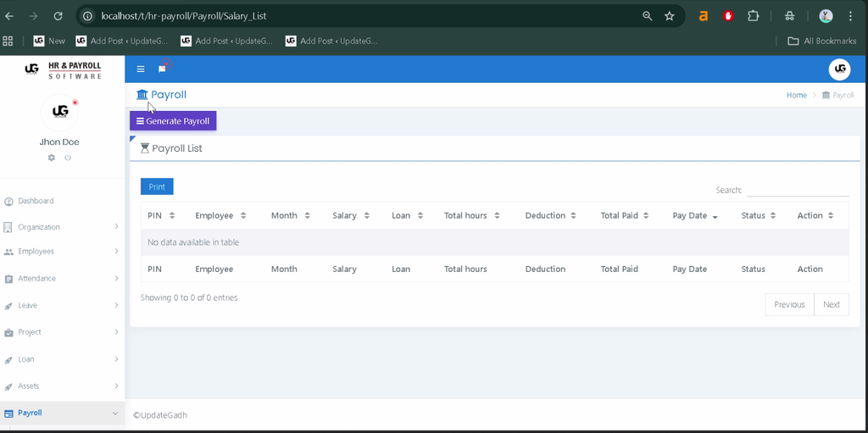
Task: Click the bank icon beside Payroll heading
Action: [x=142, y=95]
